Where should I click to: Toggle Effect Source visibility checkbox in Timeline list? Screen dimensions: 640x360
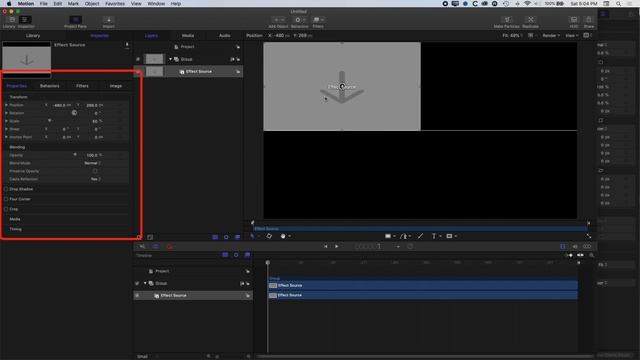pos(137,296)
